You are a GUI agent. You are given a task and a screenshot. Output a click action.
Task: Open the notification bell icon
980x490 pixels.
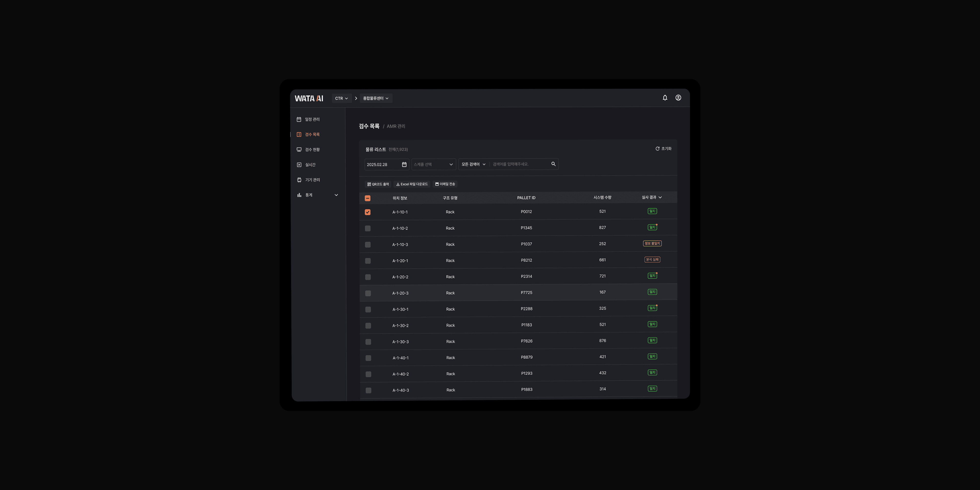[665, 98]
